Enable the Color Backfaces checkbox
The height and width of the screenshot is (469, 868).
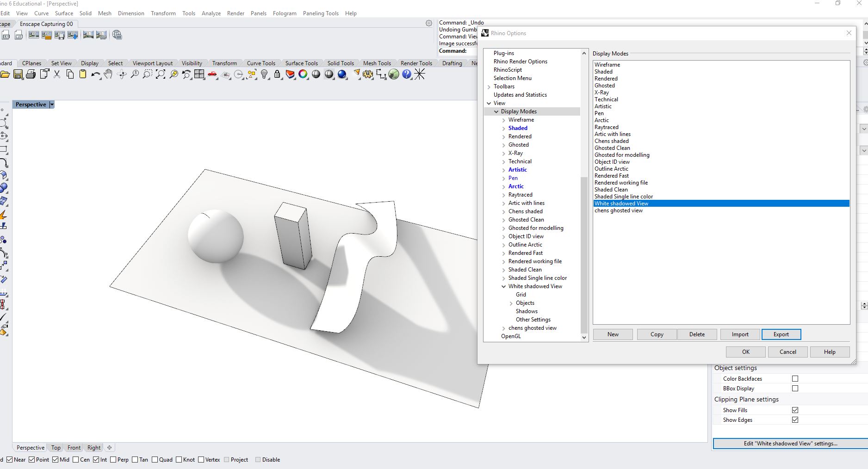coord(795,379)
